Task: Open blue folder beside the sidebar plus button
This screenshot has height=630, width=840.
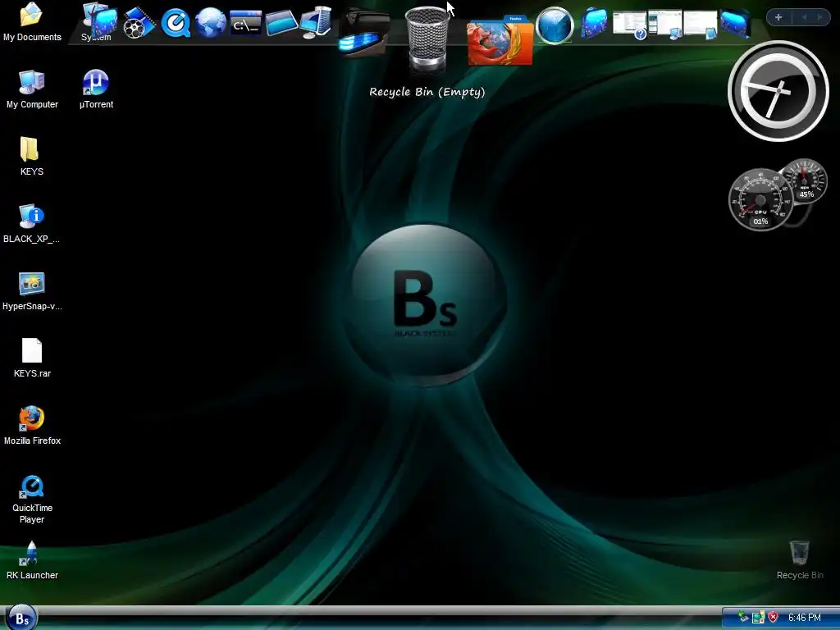Action: 734,23
